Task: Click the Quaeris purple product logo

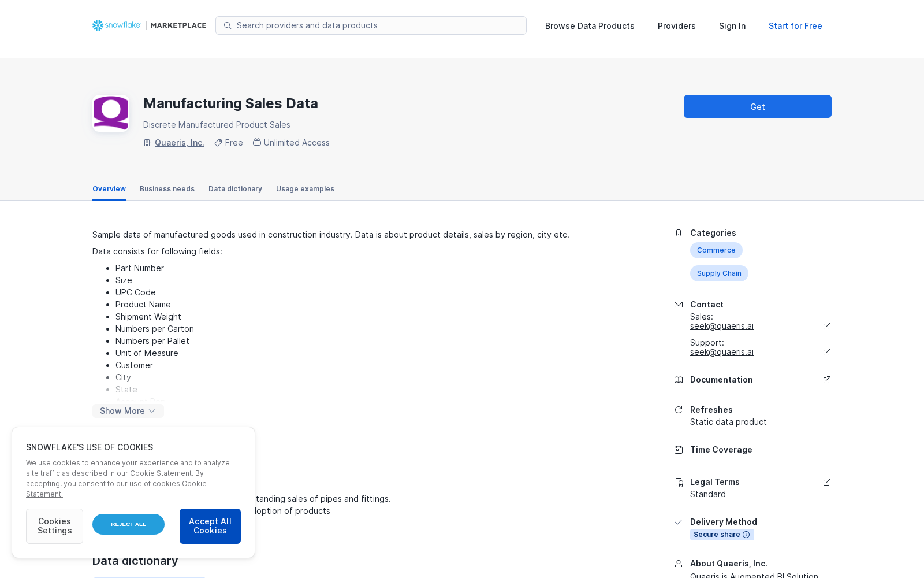Action: (111, 113)
